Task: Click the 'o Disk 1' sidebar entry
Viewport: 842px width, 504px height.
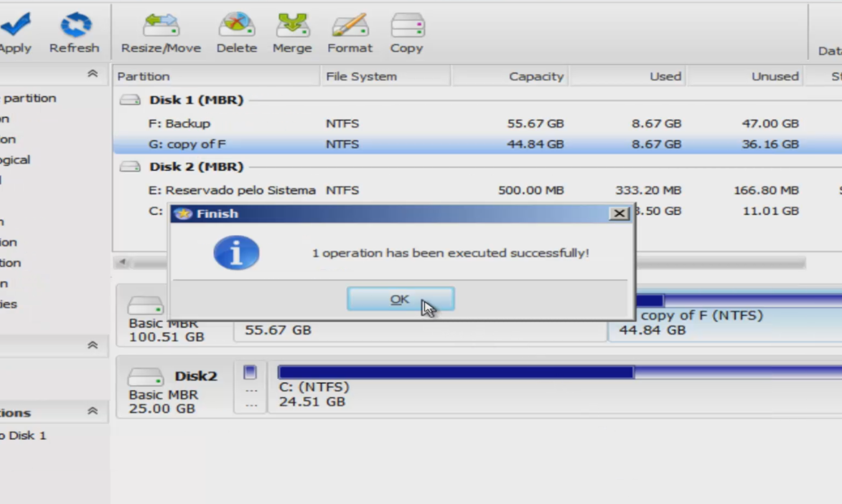Action: point(23,436)
